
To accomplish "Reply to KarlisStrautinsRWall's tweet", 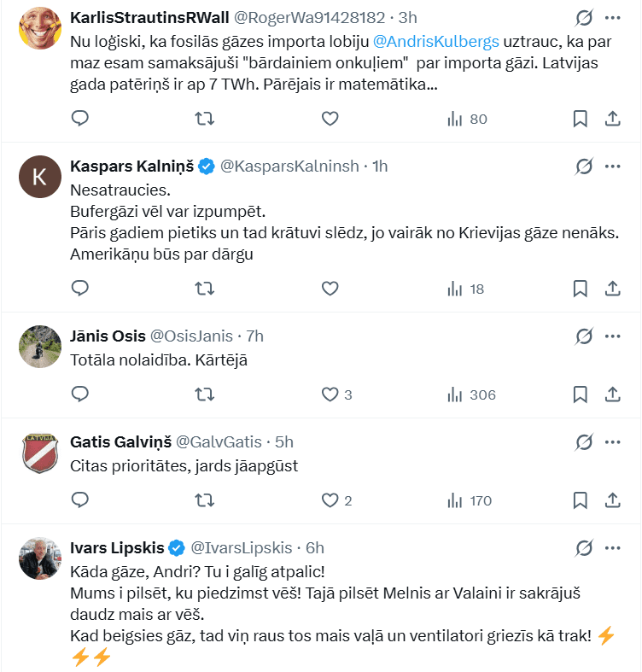I will click(x=80, y=119).
